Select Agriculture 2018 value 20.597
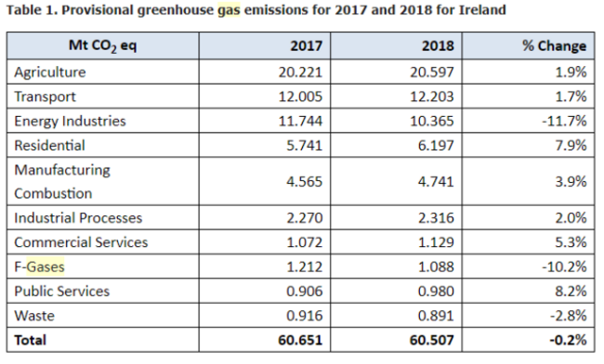604x364 pixels. pos(432,71)
